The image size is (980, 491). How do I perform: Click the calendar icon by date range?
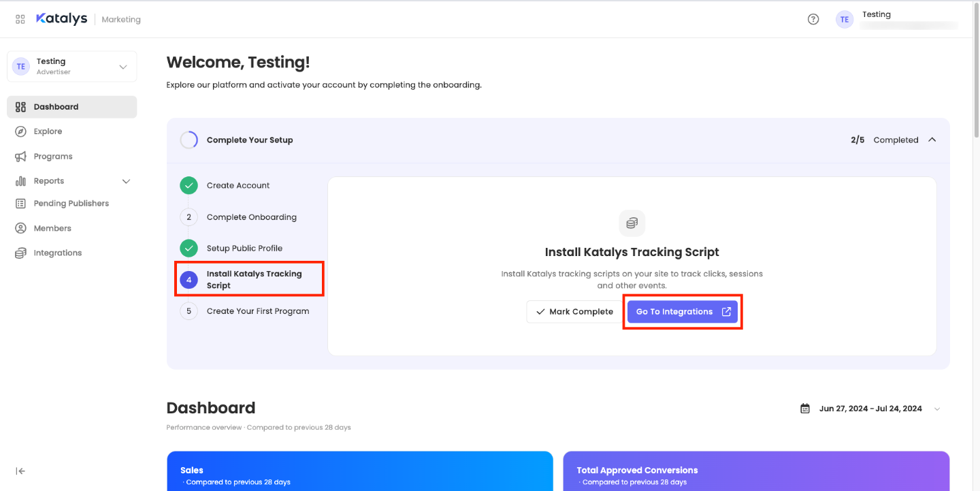tap(805, 409)
